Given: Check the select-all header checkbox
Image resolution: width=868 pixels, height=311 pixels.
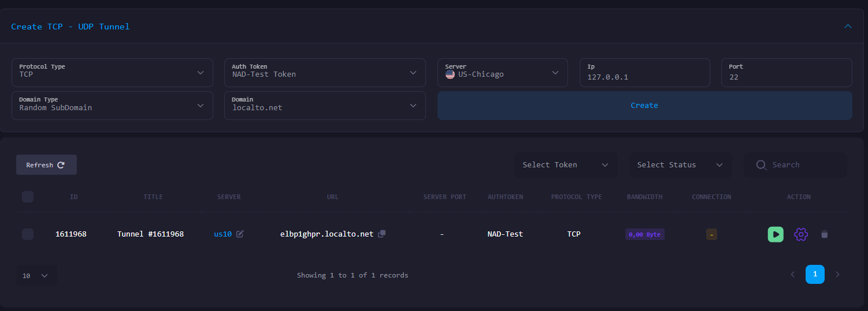Looking at the screenshot, I should pyautogui.click(x=28, y=197).
